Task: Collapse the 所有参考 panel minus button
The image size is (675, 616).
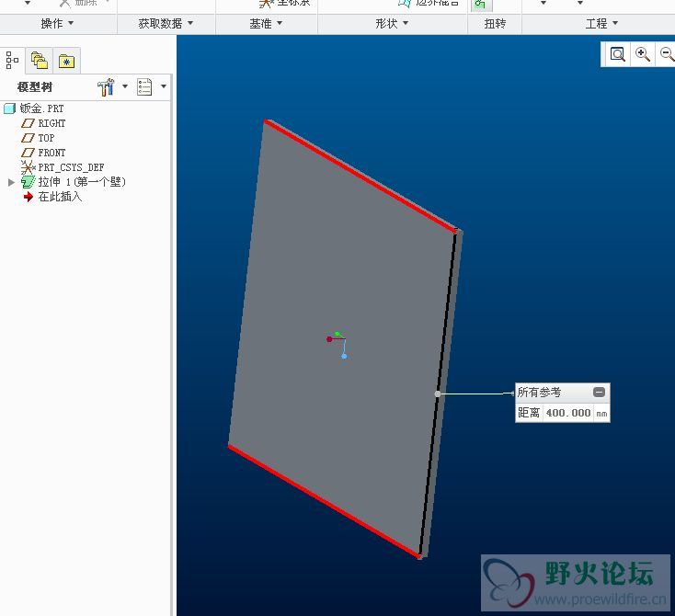Action: coord(599,393)
